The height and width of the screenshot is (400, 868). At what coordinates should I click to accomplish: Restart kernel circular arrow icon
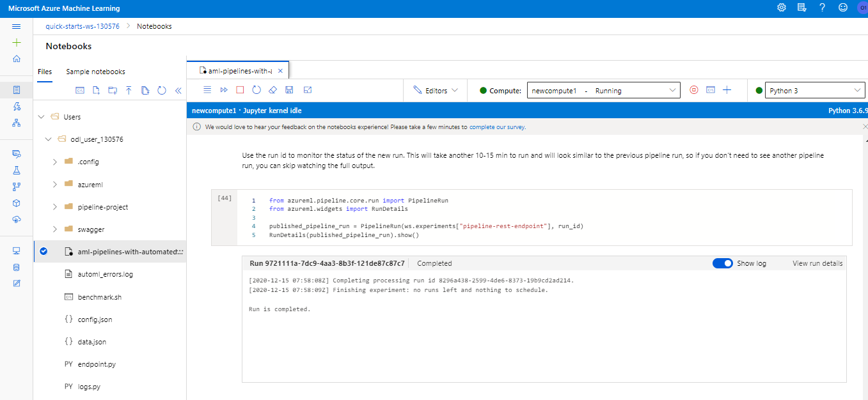pos(256,90)
